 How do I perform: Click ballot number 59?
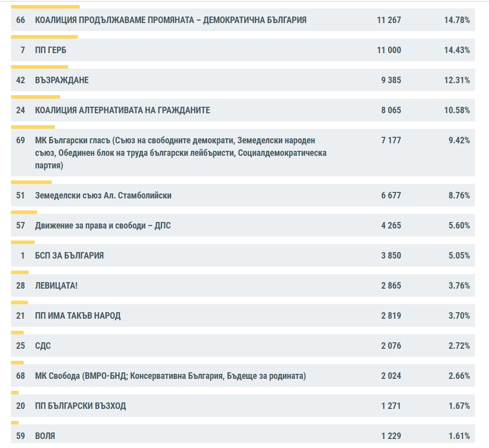click(x=21, y=436)
